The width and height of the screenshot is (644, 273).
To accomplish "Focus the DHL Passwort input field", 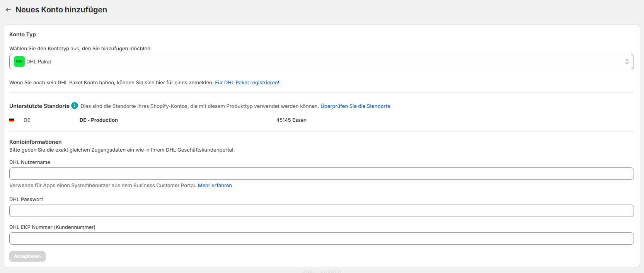I will coord(321,211).
